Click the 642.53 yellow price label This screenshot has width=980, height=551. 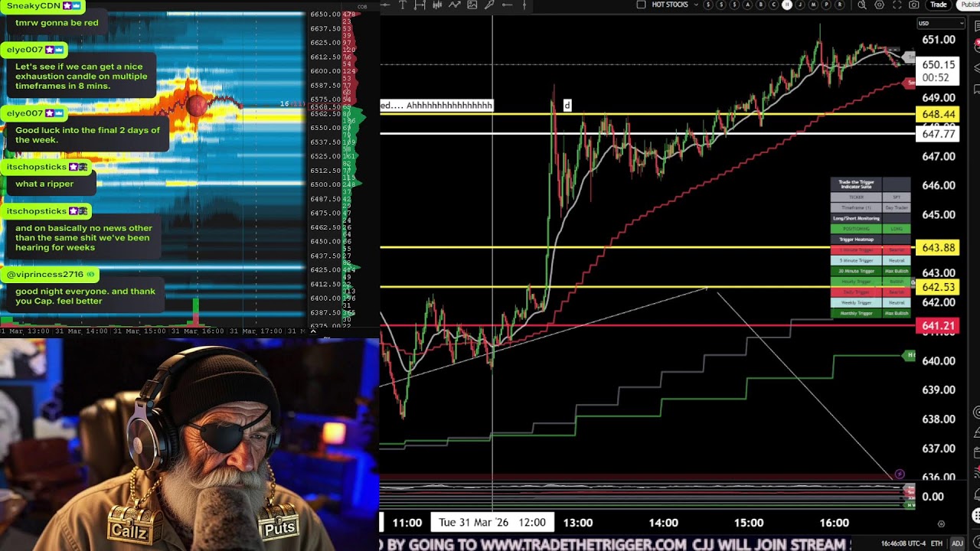[x=938, y=288]
